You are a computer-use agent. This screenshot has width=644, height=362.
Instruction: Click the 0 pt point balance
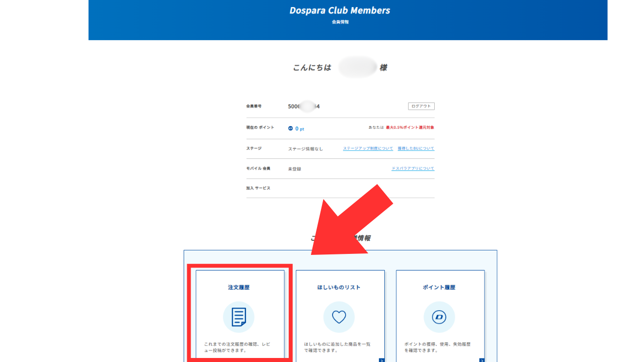(x=299, y=129)
